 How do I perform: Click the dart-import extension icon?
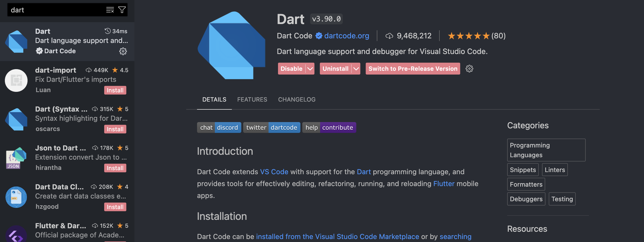click(16, 80)
